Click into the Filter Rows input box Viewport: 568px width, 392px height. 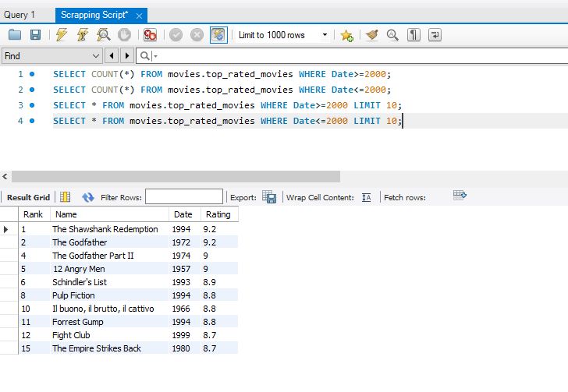184,196
